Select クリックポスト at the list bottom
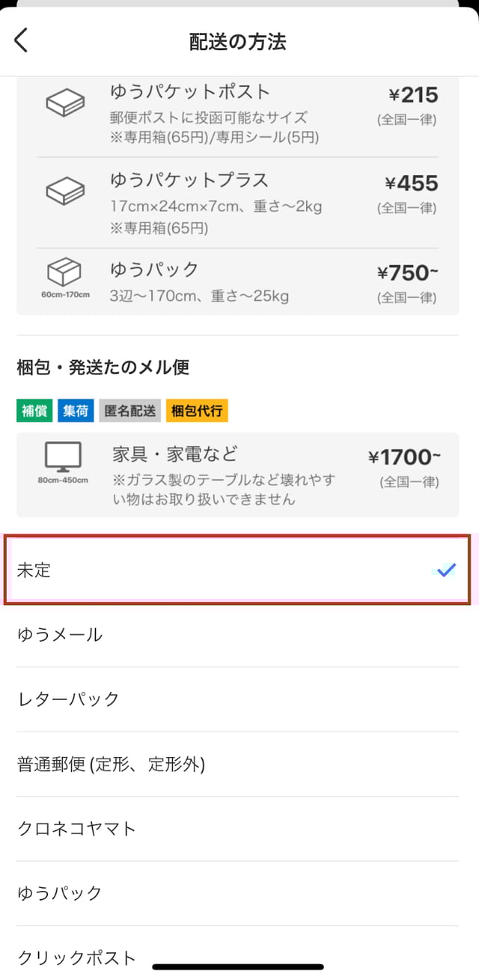 point(77,957)
